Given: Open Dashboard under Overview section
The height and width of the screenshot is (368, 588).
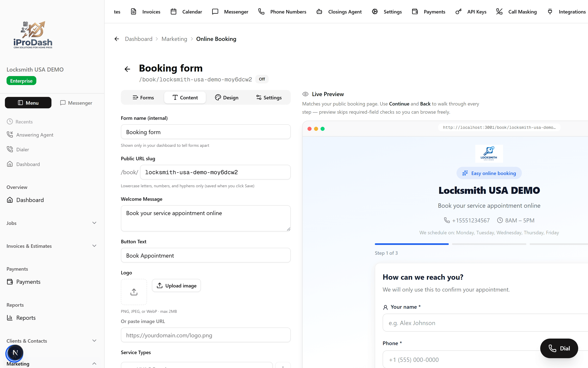Looking at the screenshot, I should pos(25,200).
